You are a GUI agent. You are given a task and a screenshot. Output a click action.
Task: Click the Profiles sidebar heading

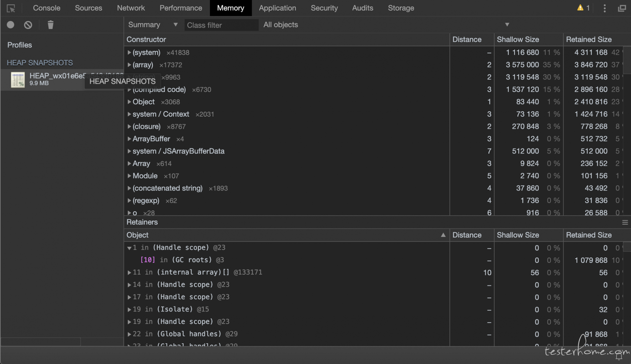point(20,45)
